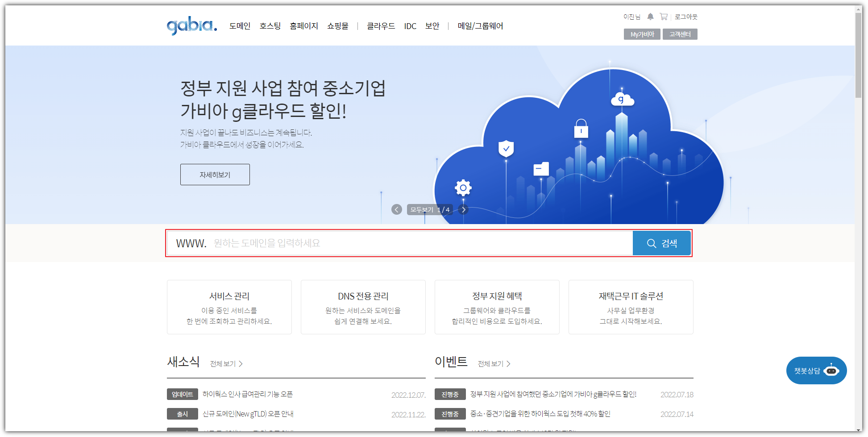Image resolution: width=868 pixels, height=437 pixels.
Task: Open the 쇼핑몰 menu
Action: [x=338, y=26]
